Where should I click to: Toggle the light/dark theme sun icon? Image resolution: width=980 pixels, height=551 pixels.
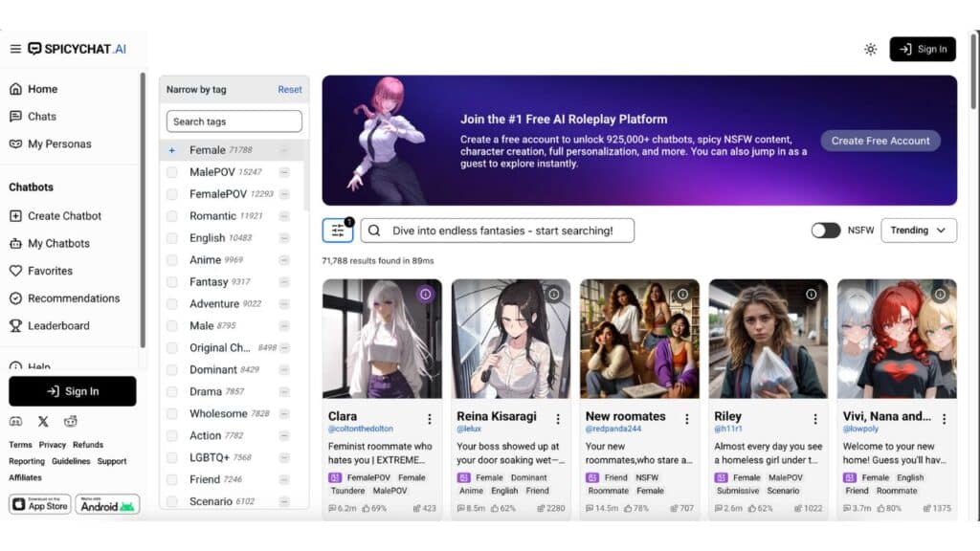870,49
